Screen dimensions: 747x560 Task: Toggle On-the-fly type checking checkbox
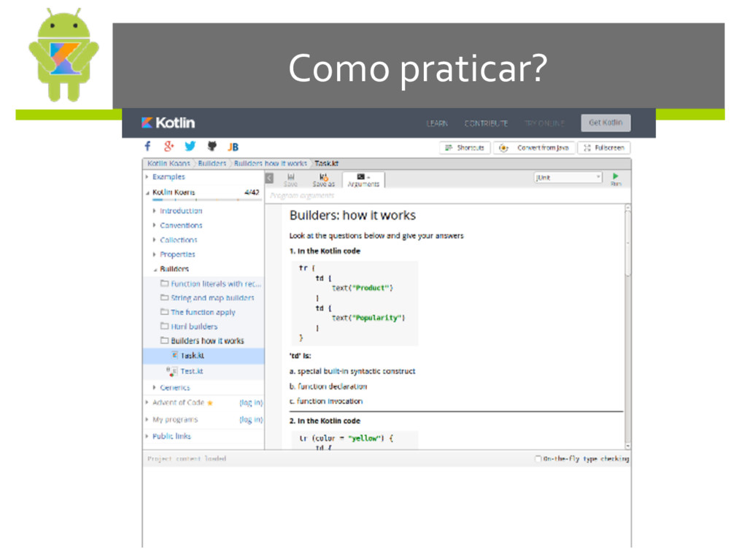(538, 459)
